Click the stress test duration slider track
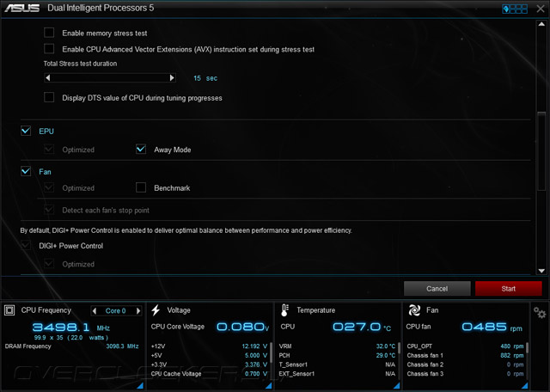Viewport: 550px width, 392px height. click(x=110, y=78)
